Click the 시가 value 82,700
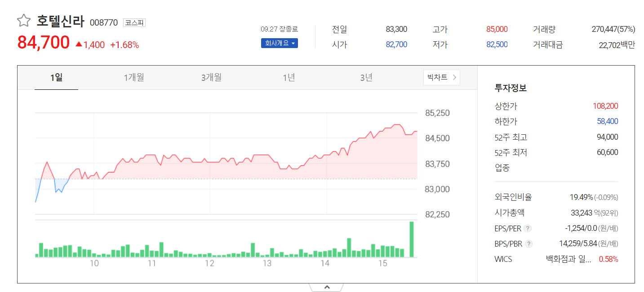Image resolution: width=644 pixels, height=292 pixels. pyautogui.click(x=396, y=44)
